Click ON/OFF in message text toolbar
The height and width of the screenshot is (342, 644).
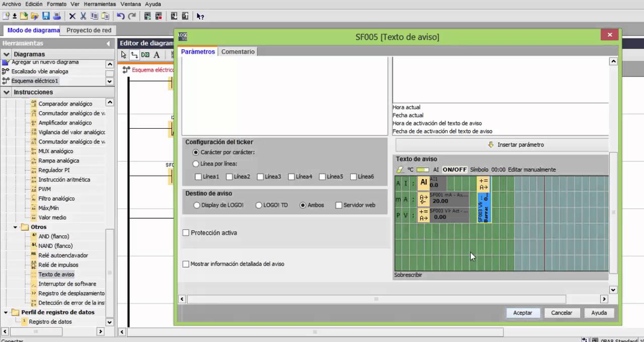pyautogui.click(x=455, y=169)
